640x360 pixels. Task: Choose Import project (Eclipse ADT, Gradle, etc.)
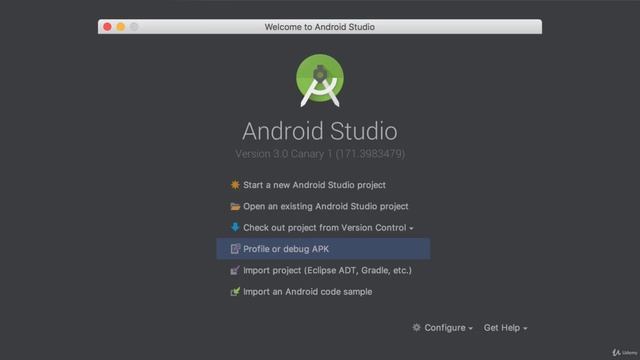[x=327, y=270]
